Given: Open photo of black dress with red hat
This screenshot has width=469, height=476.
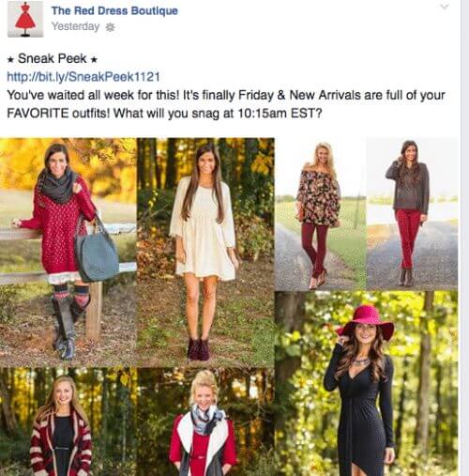Looking at the screenshot, I should click(367, 384).
